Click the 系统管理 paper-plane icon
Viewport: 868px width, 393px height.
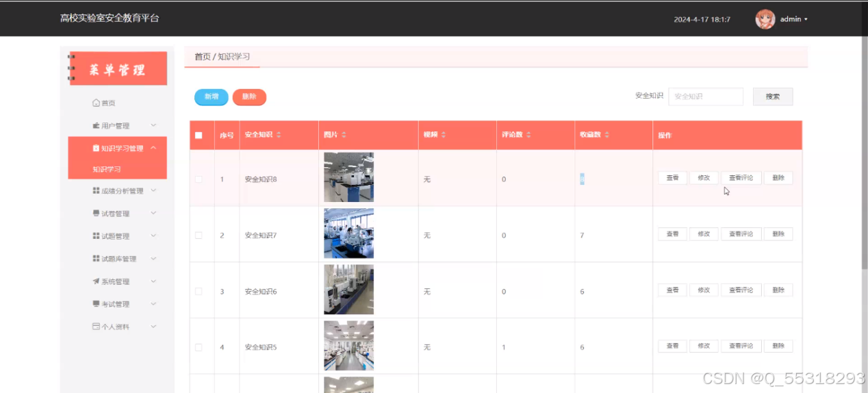click(96, 281)
